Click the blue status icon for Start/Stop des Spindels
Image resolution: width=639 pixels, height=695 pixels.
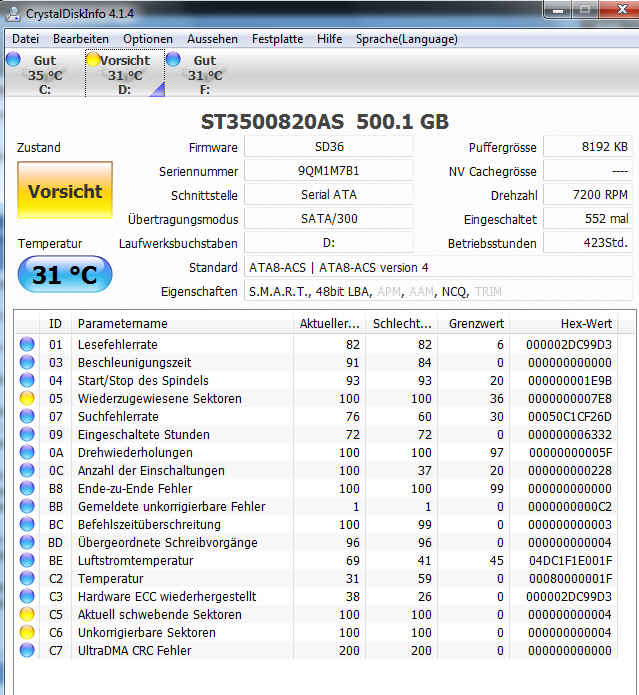click(x=27, y=380)
